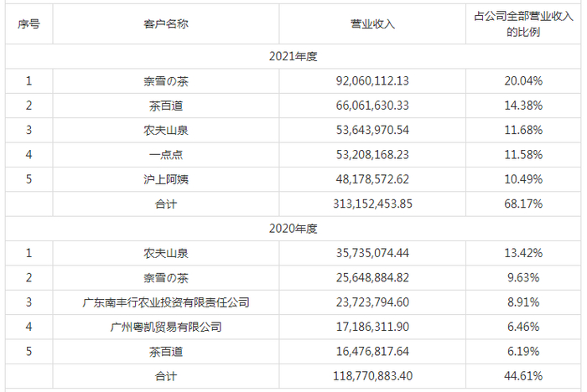
Task: Select revenue value 17,186,311.90
Action: 372,327
